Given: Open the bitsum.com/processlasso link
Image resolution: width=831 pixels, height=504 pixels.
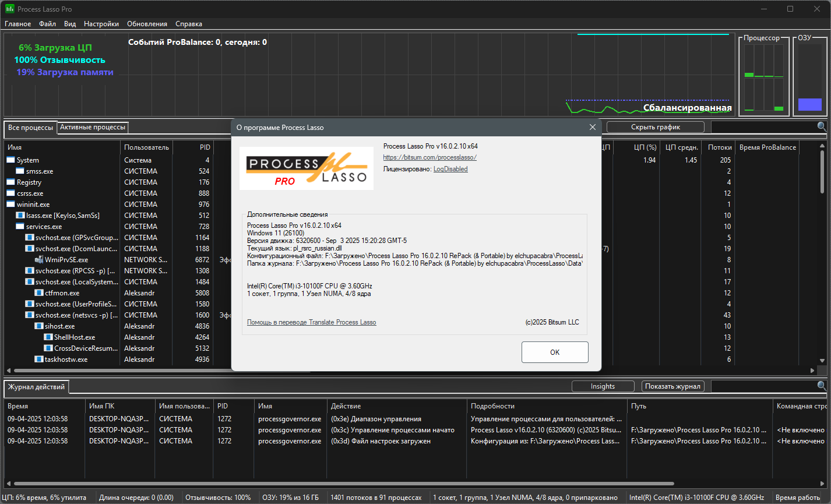Looking at the screenshot, I should (x=430, y=157).
